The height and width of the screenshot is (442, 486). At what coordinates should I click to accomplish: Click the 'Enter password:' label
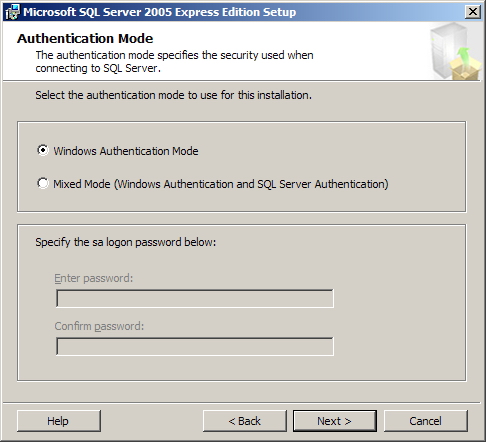click(x=94, y=278)
